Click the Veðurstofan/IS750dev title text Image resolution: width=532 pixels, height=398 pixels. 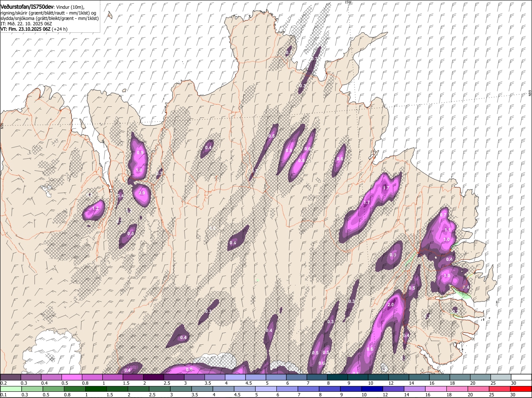tap(27, 7)
